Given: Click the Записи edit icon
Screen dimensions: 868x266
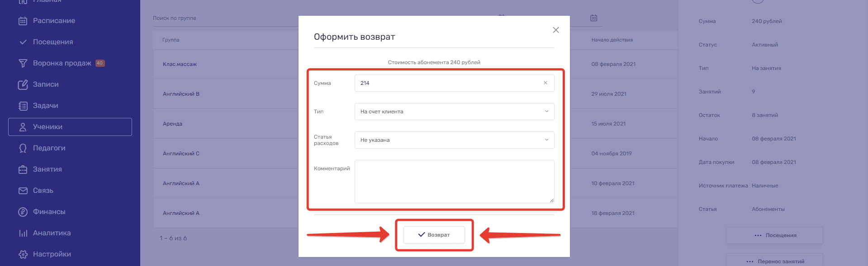Looking at the screenshot, I should coord(23,84).
